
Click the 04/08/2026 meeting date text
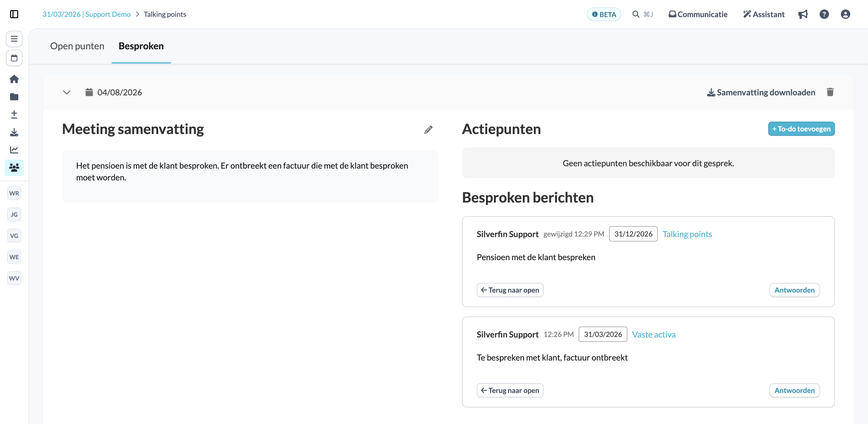(120, 92)
